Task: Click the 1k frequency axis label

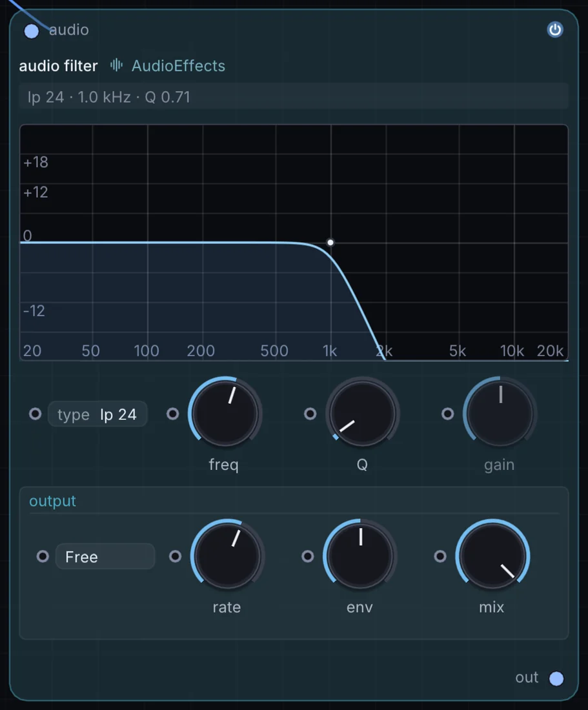Action: point(330,351)
